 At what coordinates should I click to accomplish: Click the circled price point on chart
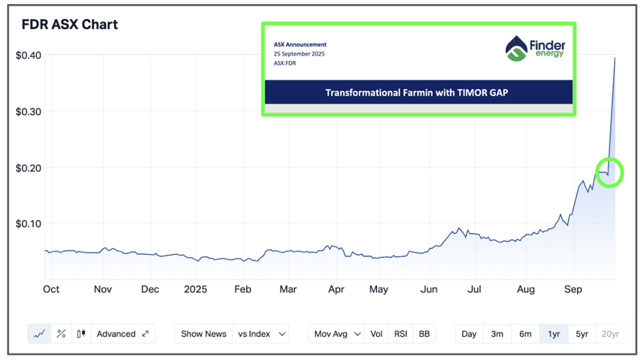point(608,172)
